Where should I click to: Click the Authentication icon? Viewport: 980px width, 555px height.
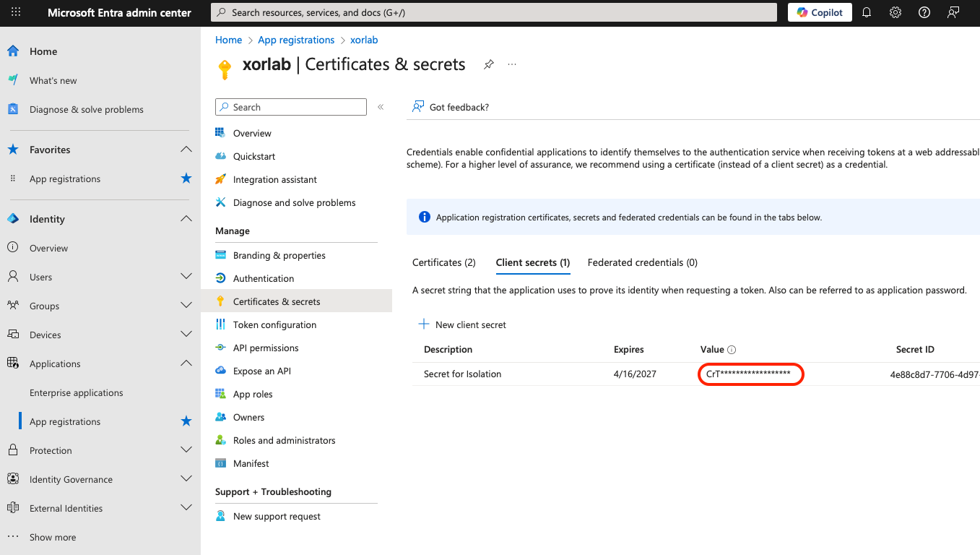tap(221, 278)
